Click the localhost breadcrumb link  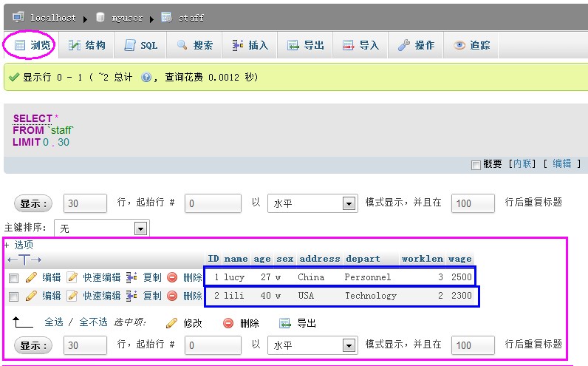pos(53,18)
